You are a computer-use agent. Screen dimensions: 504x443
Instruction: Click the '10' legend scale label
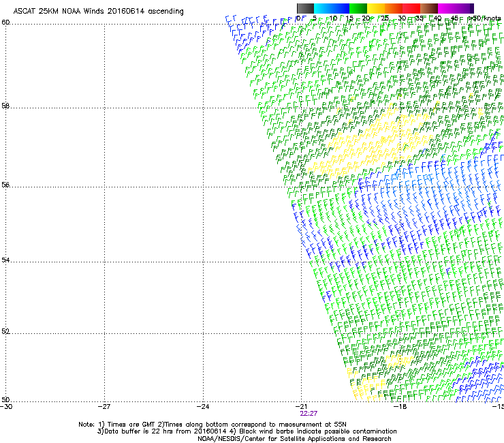point(333,18)
